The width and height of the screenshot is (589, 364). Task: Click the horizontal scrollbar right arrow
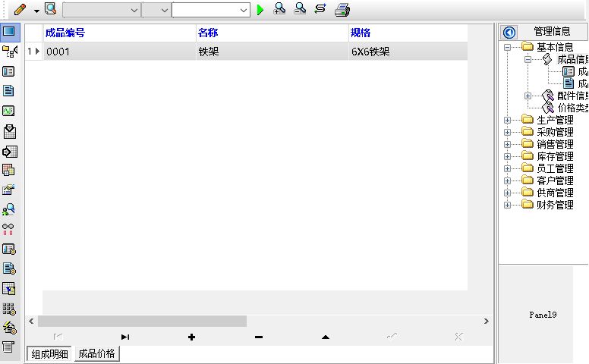pyautogui.click(x=487, y=322)
